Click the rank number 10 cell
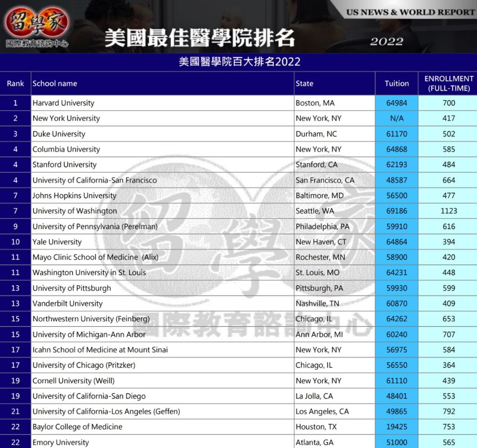Viewport: 477px width, 448px height. coord(15,242)
